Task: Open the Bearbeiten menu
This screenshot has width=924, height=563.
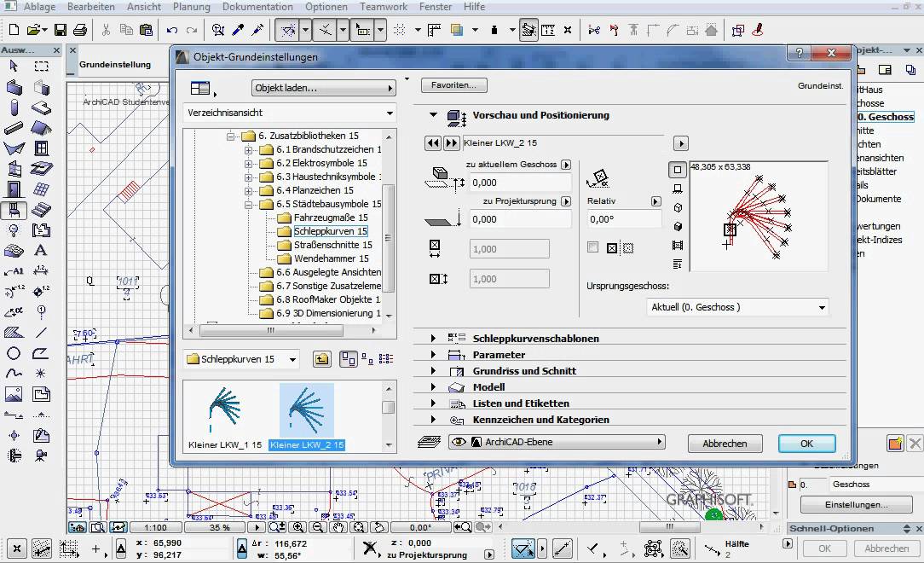Action: [90, 7]
